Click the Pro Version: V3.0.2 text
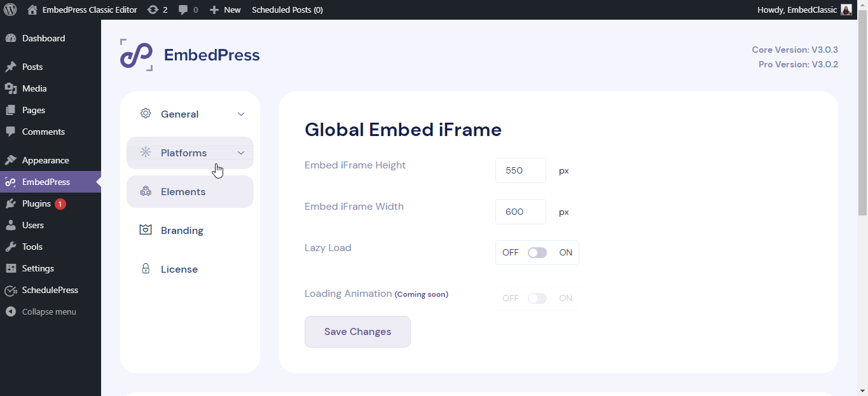The height and width of the screenshot is (396, 868). (x=798, y=64)
